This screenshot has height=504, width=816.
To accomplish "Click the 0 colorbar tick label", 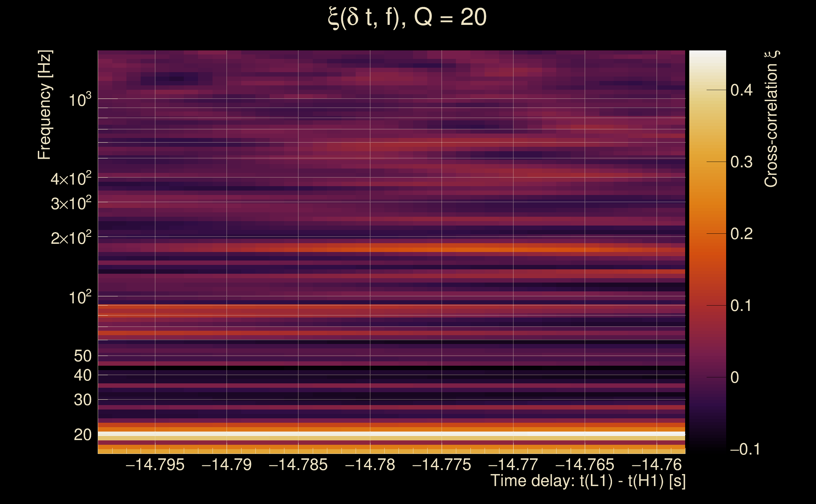I will 734,377.
